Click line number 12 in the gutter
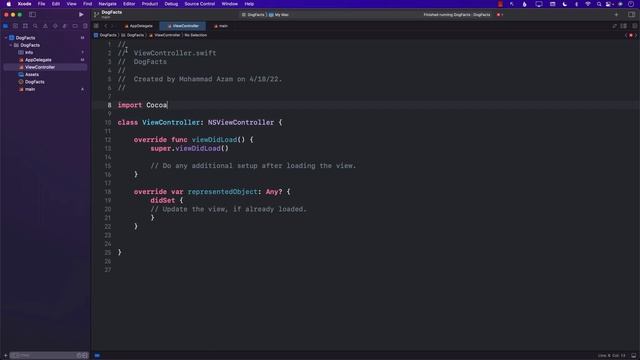640x360 pixels. pos(108,140)
